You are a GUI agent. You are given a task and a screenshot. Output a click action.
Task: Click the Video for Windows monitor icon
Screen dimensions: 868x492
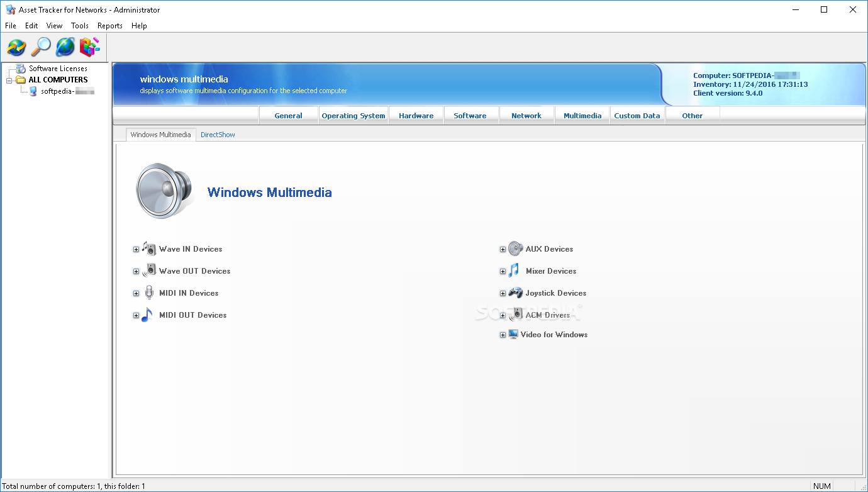tap(513, 334)
